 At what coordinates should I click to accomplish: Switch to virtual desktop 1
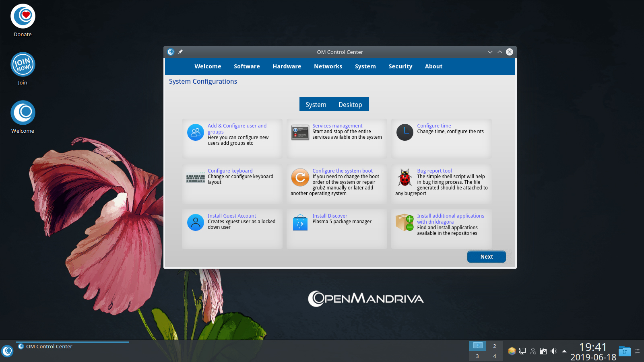click(477, 346)
